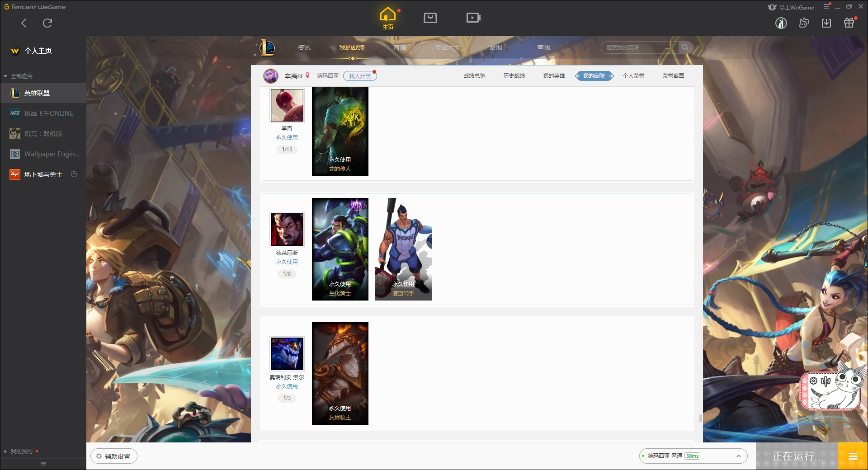Select 极品飞车ONLINE in the app list
The image size is (868, 470).
pos(43,113)
